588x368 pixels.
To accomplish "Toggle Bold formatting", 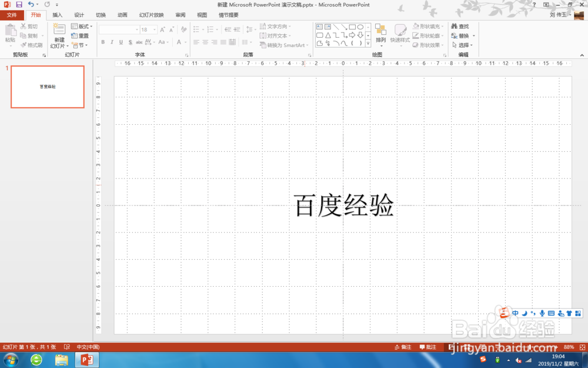I will point(103,42).
